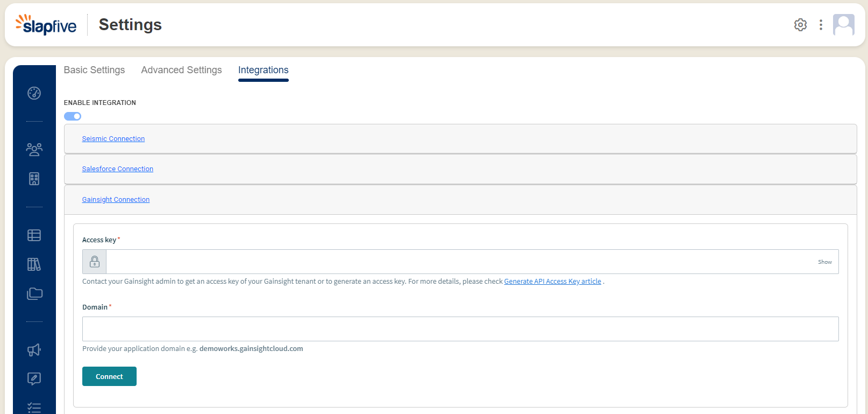Open the dashboard gauge icon in sidebar

point(34,93)
